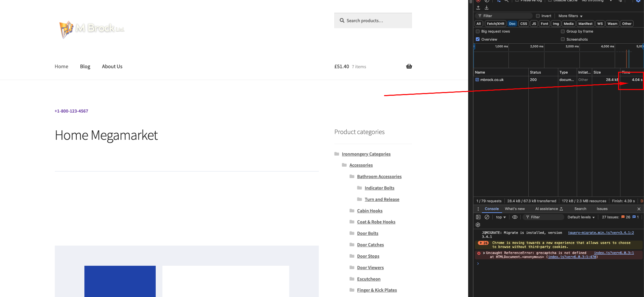The image size is (644, 297).
Task: Switch to the What's new tab
Action: (515, 209)
